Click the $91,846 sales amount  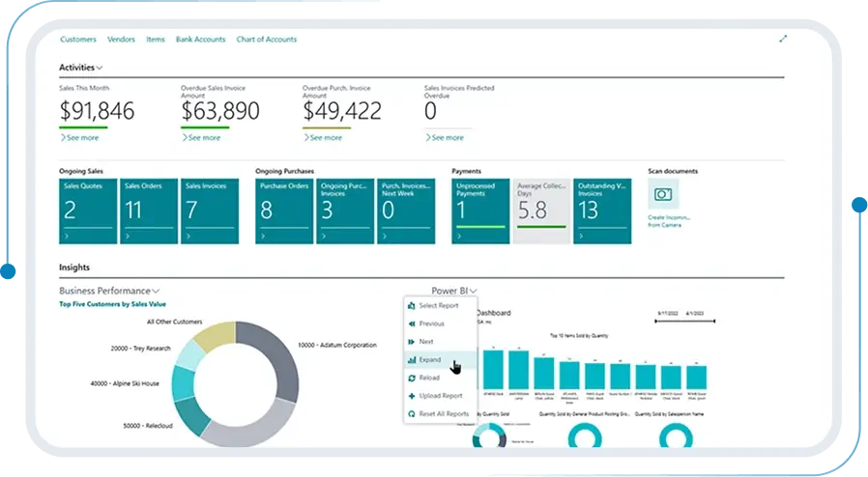pos(97,111)
